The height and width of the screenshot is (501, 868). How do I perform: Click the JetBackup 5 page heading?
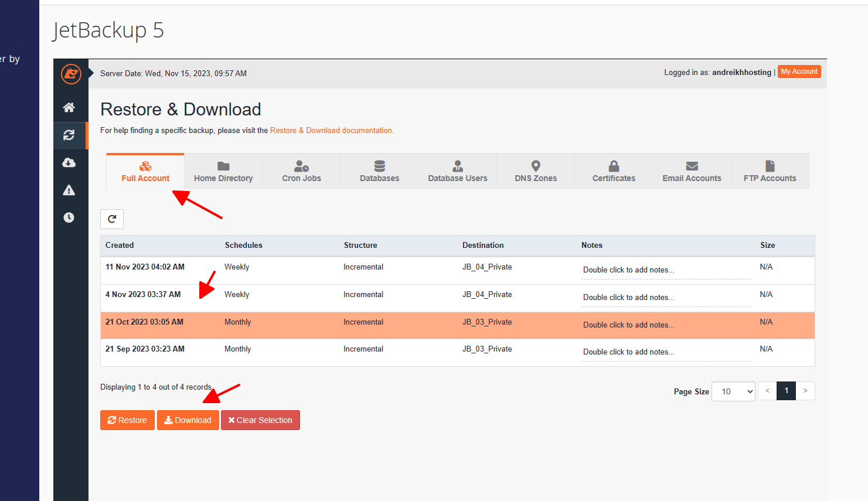[108, 30]
